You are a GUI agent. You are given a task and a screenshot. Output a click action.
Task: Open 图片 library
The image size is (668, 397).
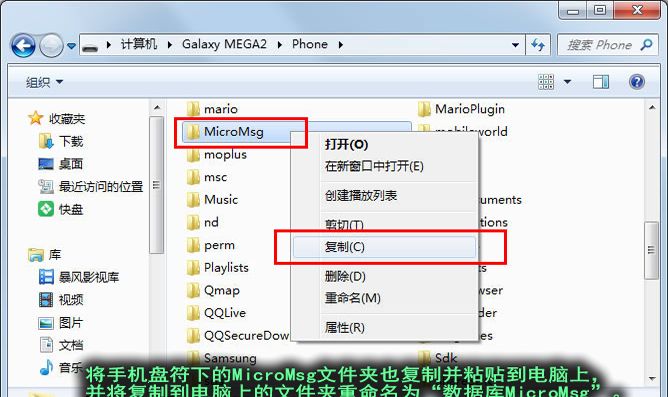(x=71, y=323)
